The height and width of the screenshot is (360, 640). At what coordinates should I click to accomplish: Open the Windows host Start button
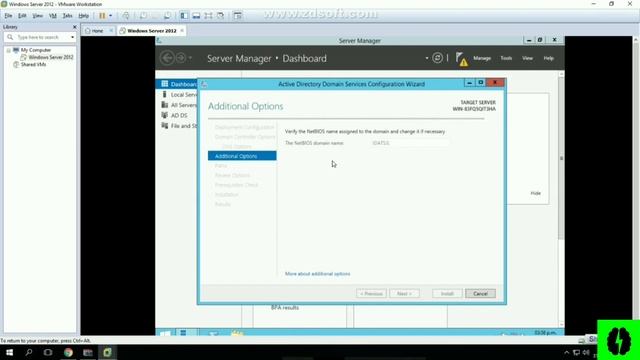9,352
